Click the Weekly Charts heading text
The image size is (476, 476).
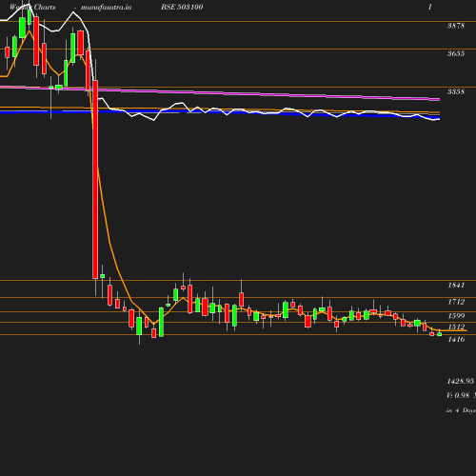click(32, 7)
